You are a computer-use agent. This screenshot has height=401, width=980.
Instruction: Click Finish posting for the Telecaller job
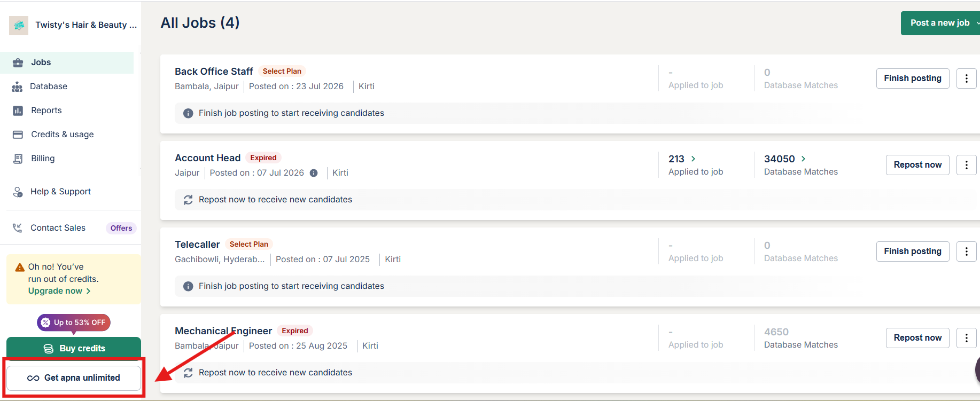(913, 251)
